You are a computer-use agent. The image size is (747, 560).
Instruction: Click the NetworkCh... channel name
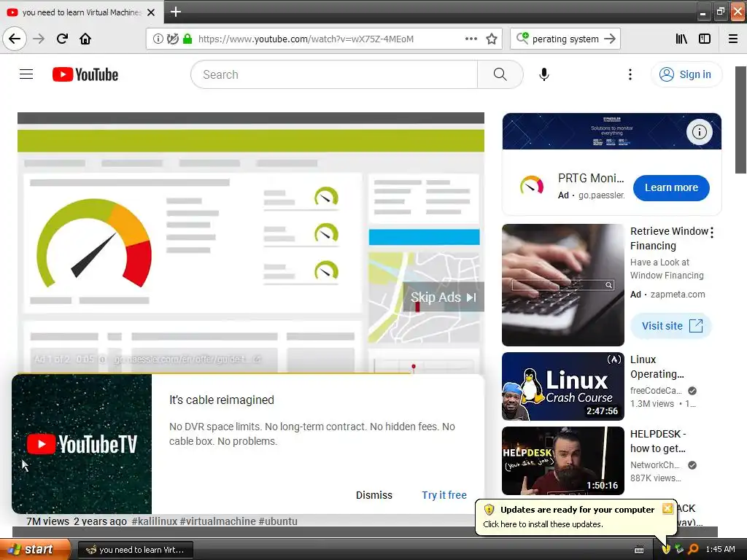pos(654,465)
